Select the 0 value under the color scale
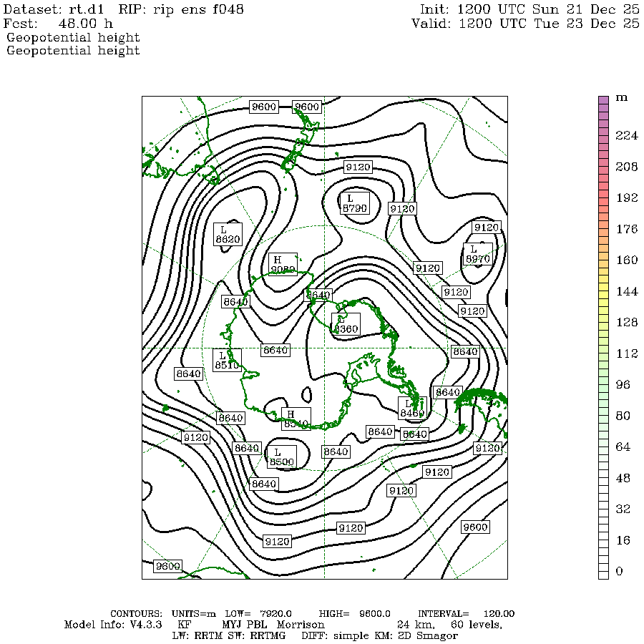The width and height of the screenshot is (644, 644). click(x=619, y=571)
